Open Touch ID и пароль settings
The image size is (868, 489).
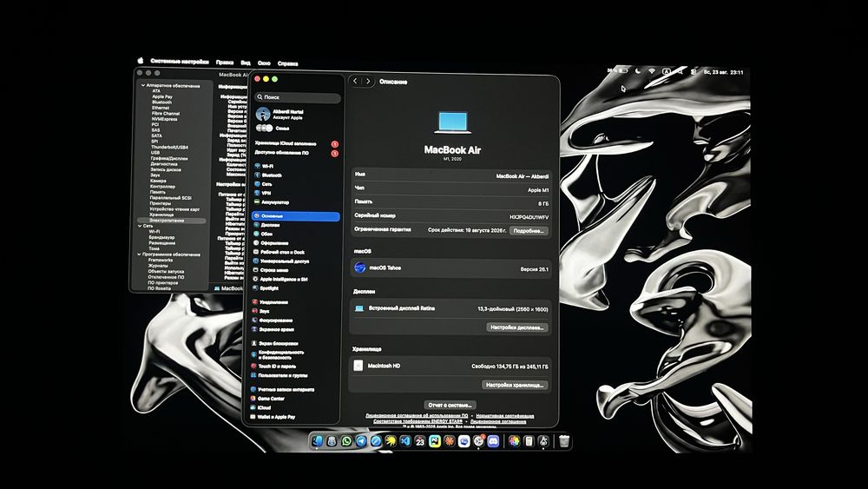(273, 366)
